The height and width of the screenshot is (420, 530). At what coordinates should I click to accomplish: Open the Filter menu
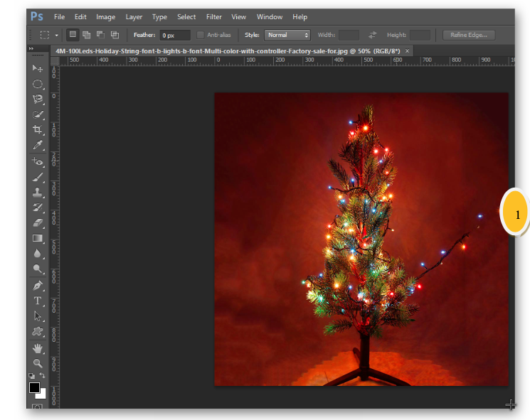213,16
